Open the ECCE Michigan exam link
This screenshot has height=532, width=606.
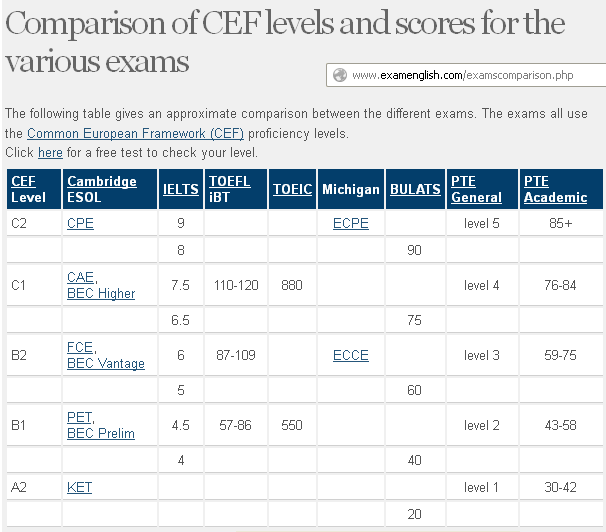pos(350,355)
